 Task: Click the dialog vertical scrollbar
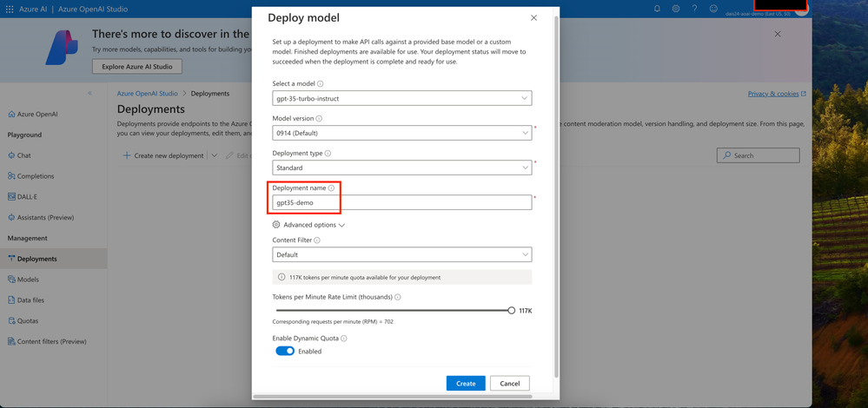coord(556,195)
